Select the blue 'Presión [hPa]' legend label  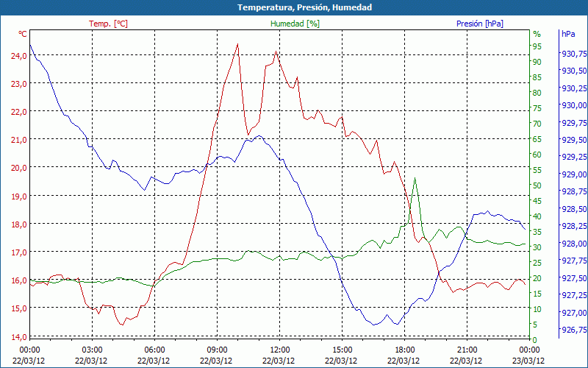coord(480,24)
